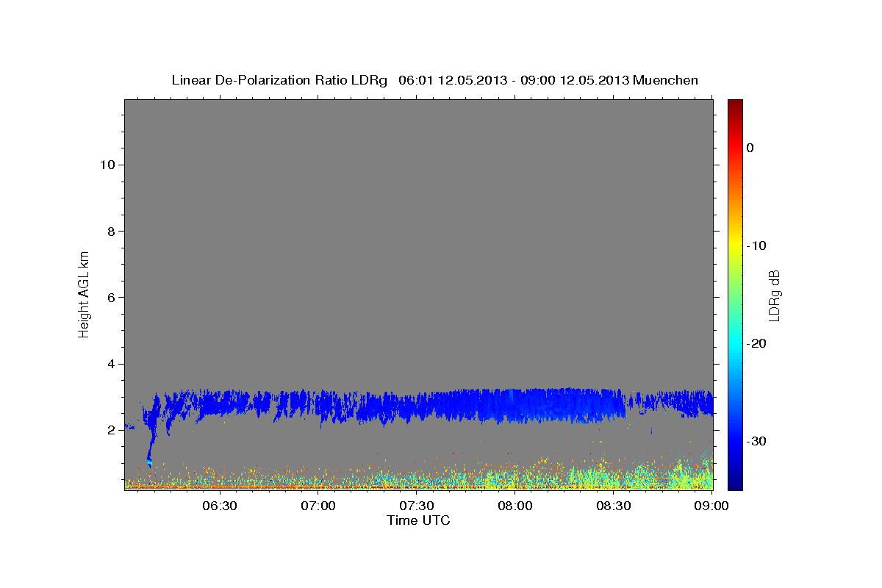
Task: Click the dark red top of the colorbar
Action: (735, 104)
